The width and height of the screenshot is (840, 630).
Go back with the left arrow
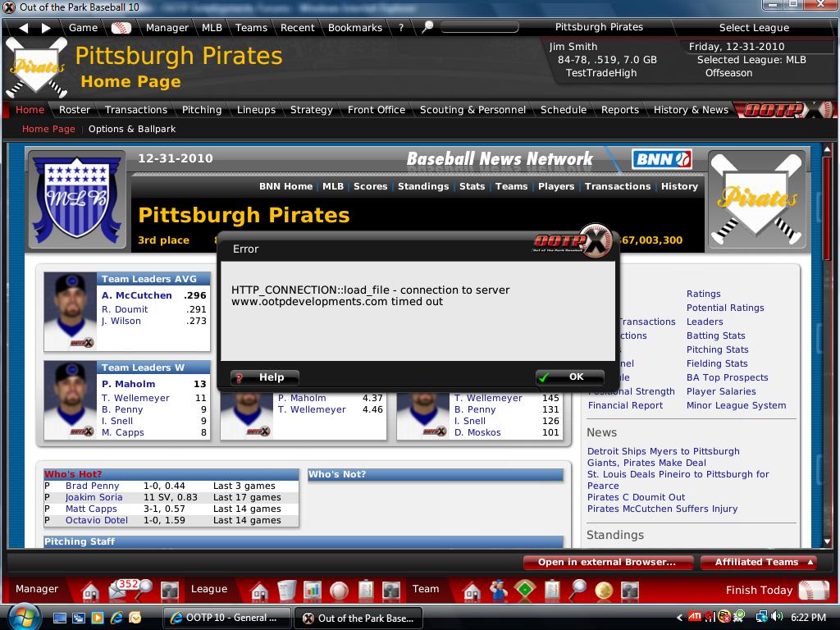pos(23,28)
